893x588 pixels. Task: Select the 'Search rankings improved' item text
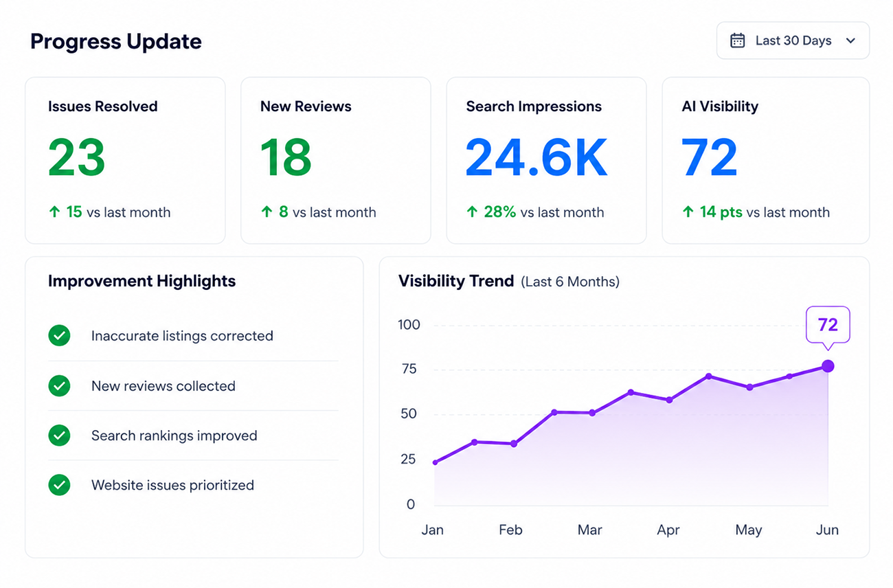(x=174, y=436)
